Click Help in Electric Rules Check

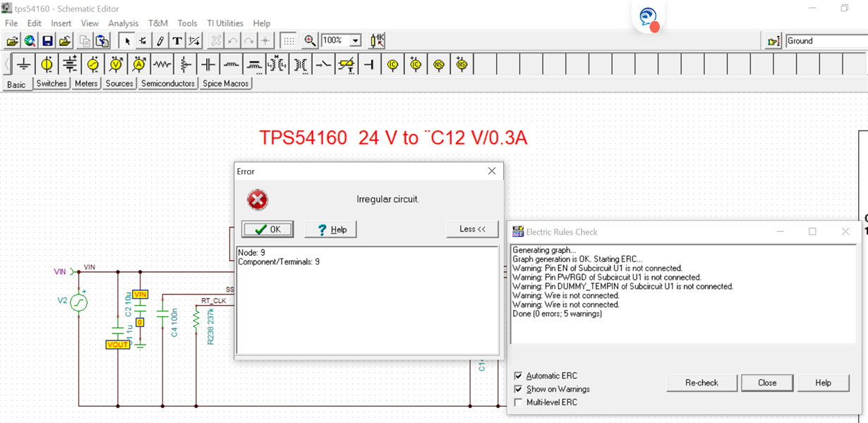[x=823, y=383]
